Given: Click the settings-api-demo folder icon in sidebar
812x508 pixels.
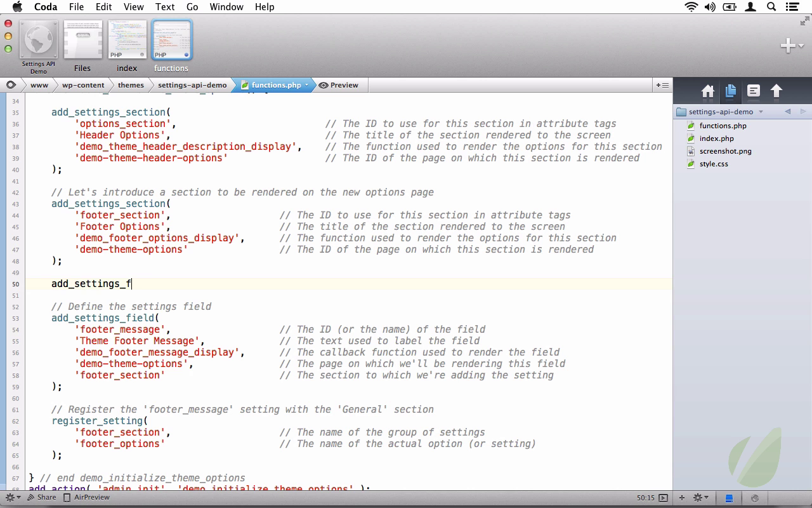Looking at the screenshot, I should [x=681, y=112].
